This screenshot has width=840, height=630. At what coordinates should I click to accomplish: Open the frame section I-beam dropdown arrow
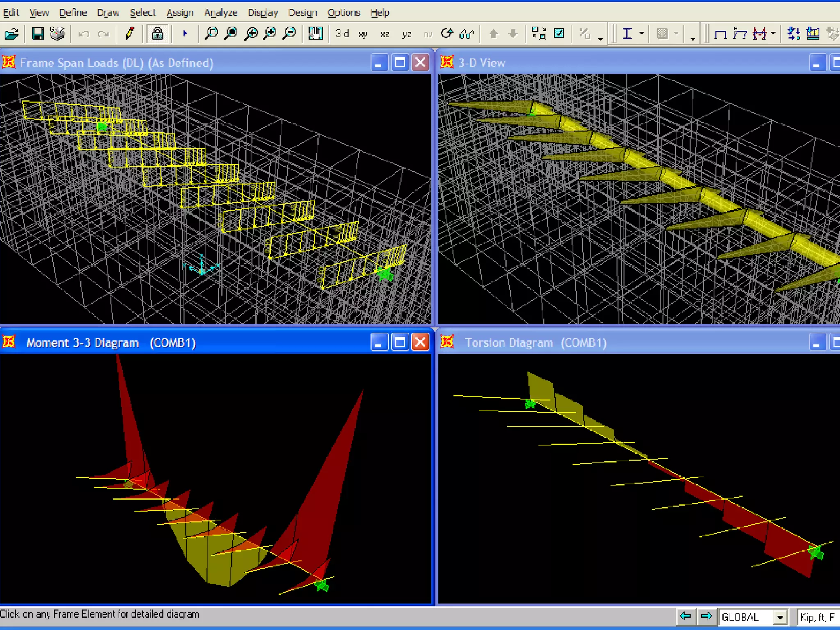coord(642,34)
